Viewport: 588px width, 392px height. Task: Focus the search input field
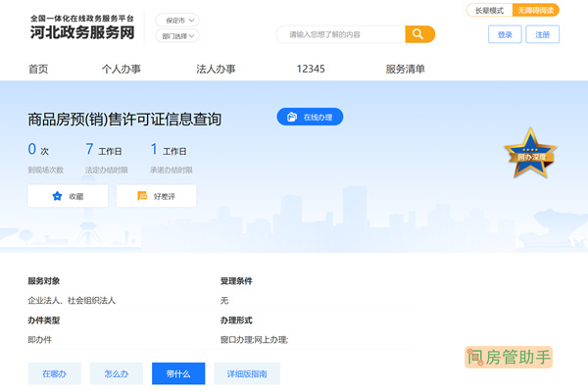pyautogui.click(x=341, y=34)
